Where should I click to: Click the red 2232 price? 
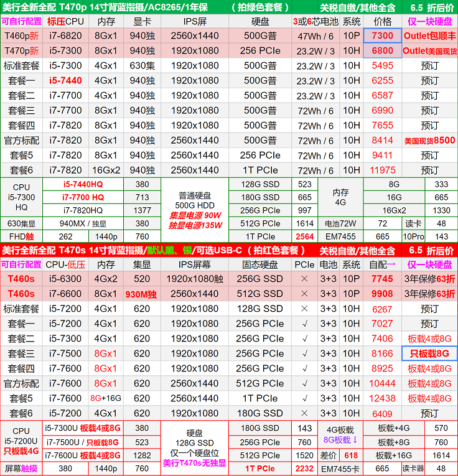point(305,469)
